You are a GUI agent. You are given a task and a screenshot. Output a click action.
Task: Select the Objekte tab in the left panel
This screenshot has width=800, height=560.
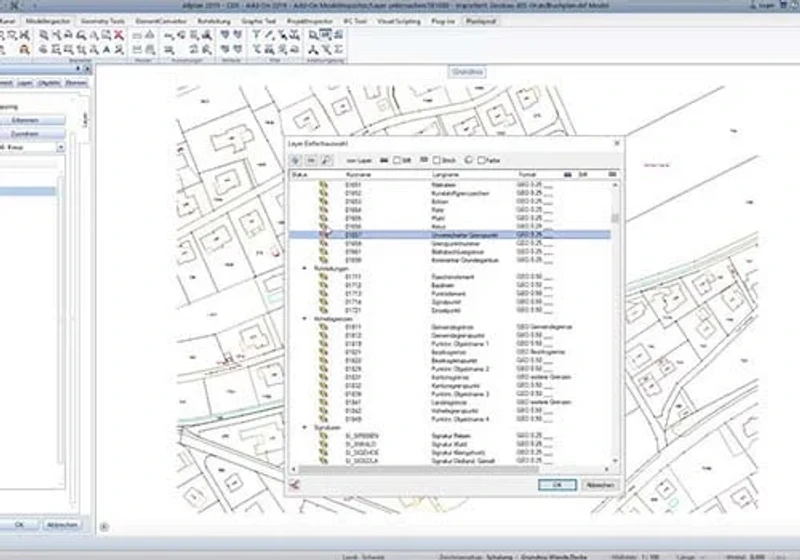(49, 83)
